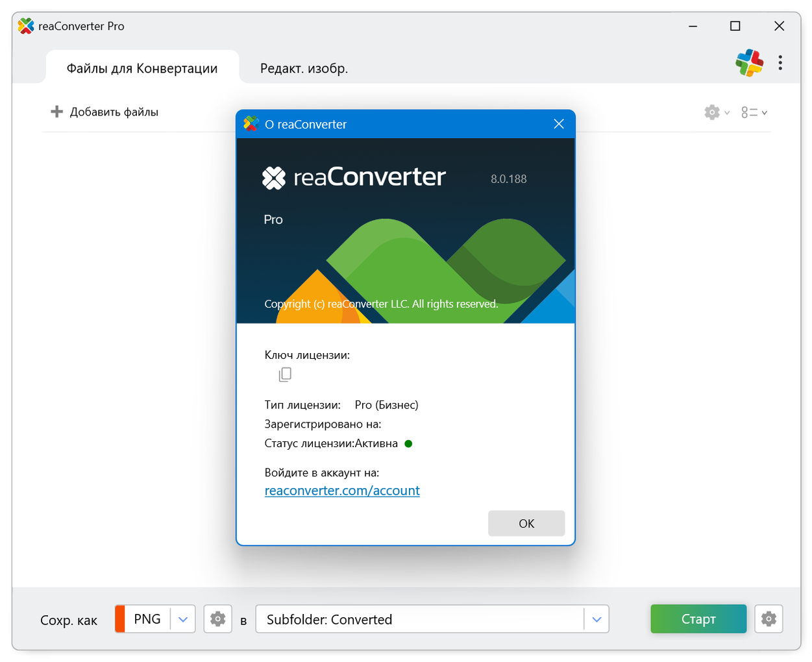Expand the PNG output format dropdown
The height and width of the screenshot is (662, 812).
tap(183, 619)
